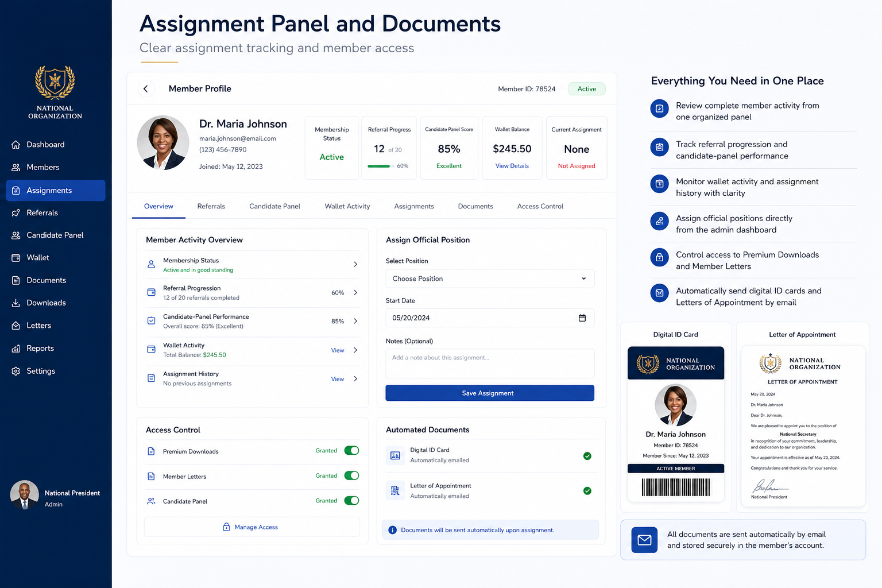882x588 pixels.
Task: Click the Digital ID Card preview
Action: [676, 424]
